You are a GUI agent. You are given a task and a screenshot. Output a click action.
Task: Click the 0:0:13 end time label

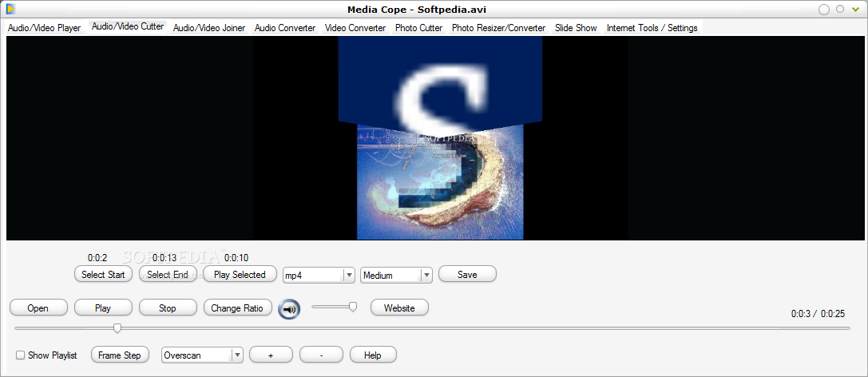164,258
